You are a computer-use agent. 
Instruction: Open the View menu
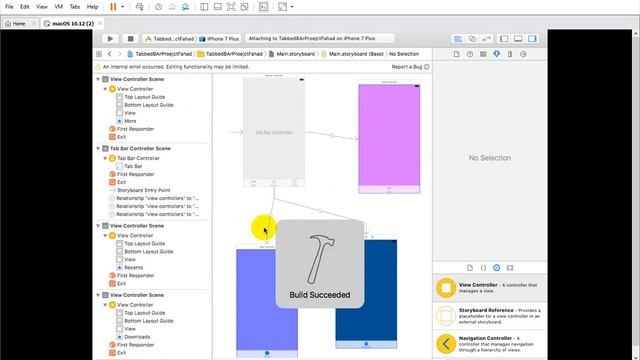click(42, 7)
